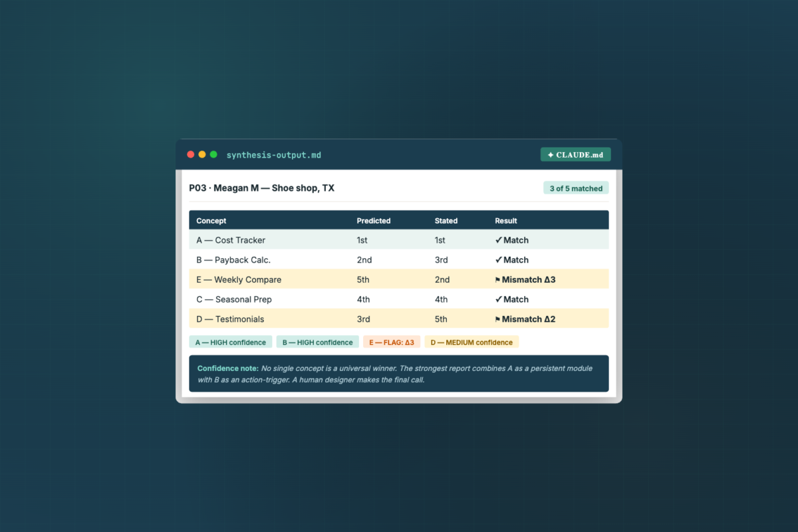798x532 pixels.
Task: Click the 'D — MEDIUM confidence' tag
Action: click(471, 342)
